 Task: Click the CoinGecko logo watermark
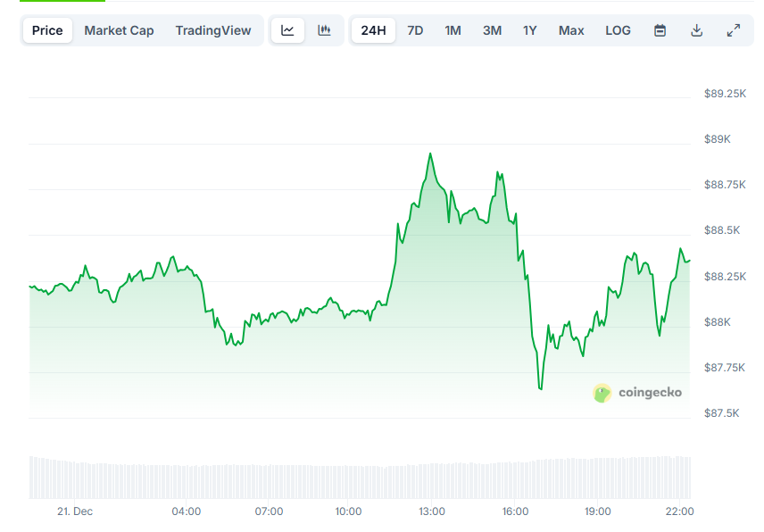pyautogui.click(x=637, y=393)
